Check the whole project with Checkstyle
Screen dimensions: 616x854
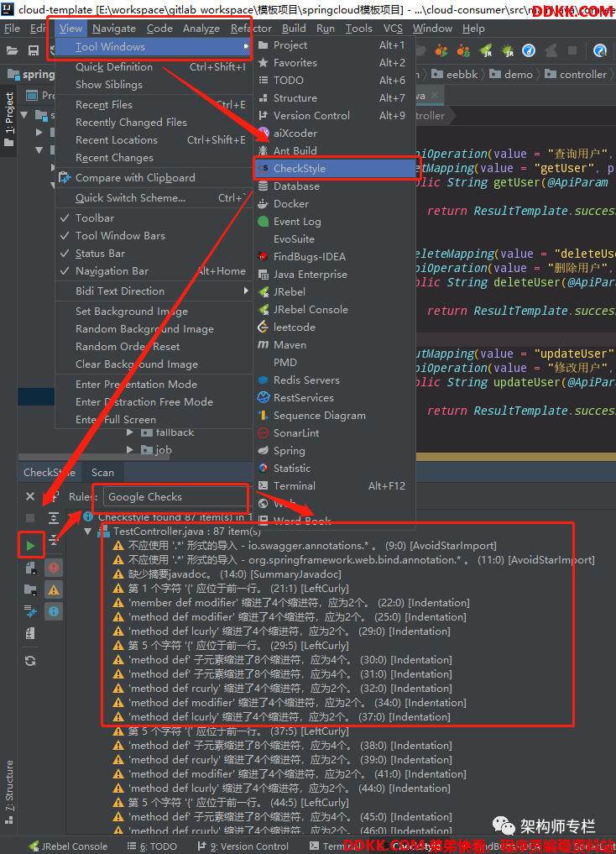pyautogui.click(x=30, y=589)
